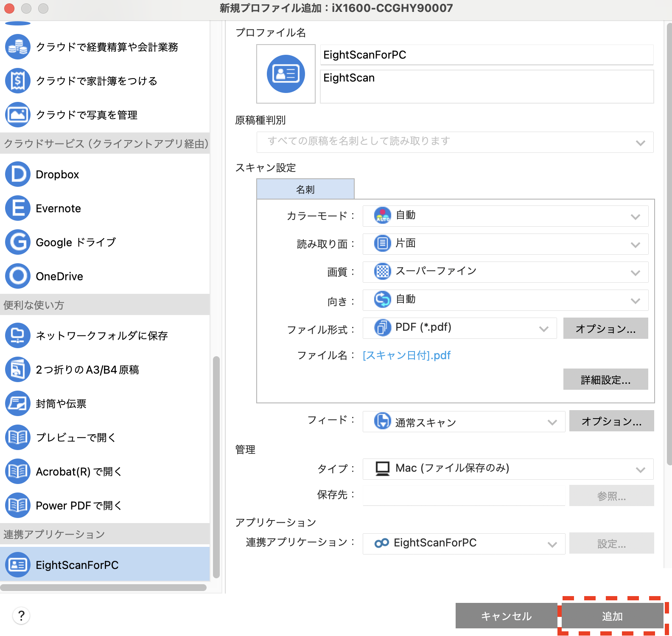Expand the 読み取り面 dropdown
This screenshot has height=636, width=672.
click(x=505, y=244)
